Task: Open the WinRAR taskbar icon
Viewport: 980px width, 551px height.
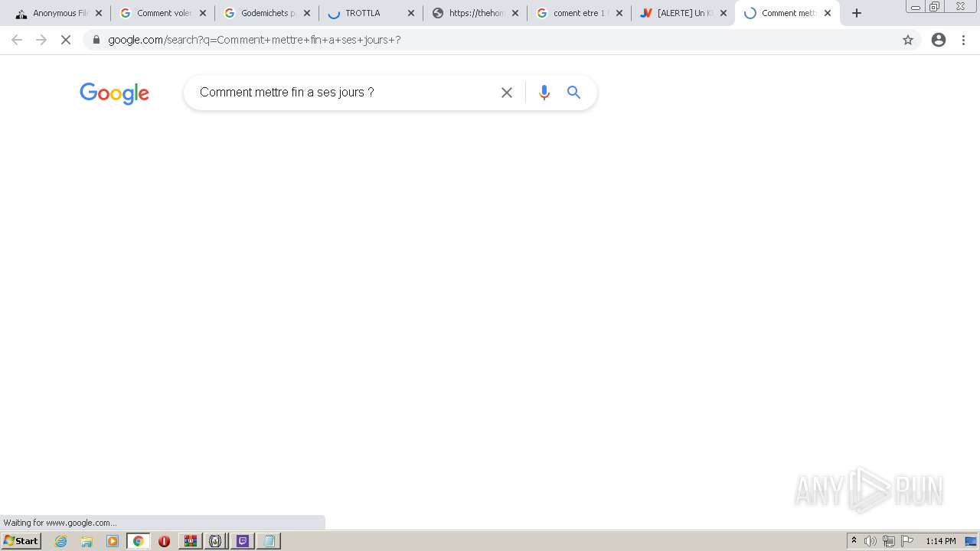Action: (x=191, y=541)
